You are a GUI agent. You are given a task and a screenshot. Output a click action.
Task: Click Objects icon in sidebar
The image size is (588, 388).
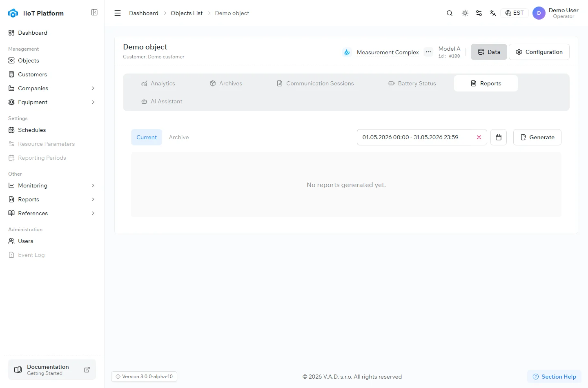pos(11,60)
